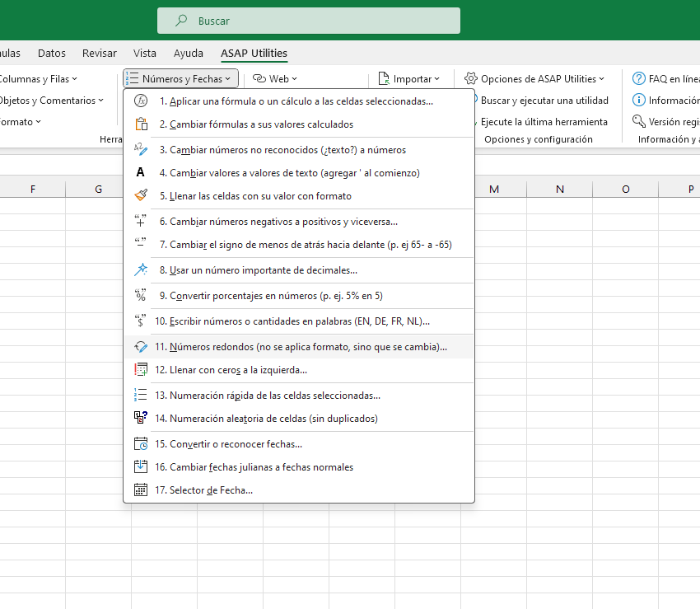Click the percent icon for converting percentages

pos(141,295)
